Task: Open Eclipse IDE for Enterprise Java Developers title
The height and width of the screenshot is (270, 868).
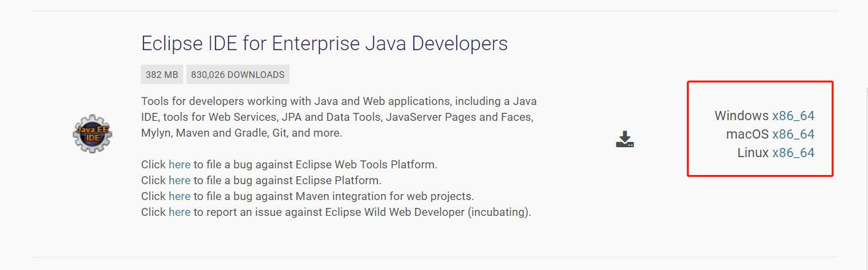Action: (325, 44)
